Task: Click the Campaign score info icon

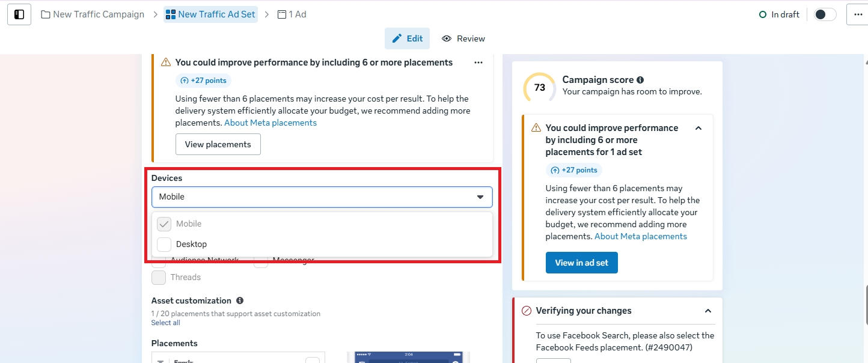Action: click(x=640, y=80)
